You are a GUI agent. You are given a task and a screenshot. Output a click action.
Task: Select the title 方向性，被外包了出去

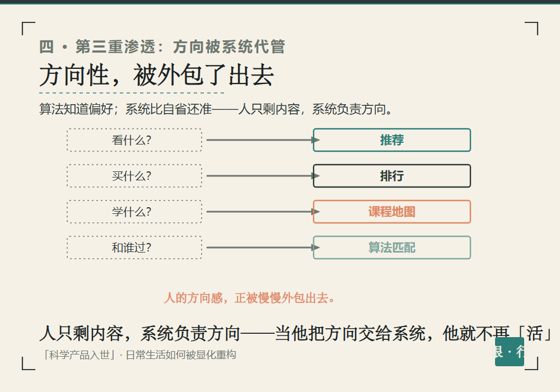click(157, 76)
